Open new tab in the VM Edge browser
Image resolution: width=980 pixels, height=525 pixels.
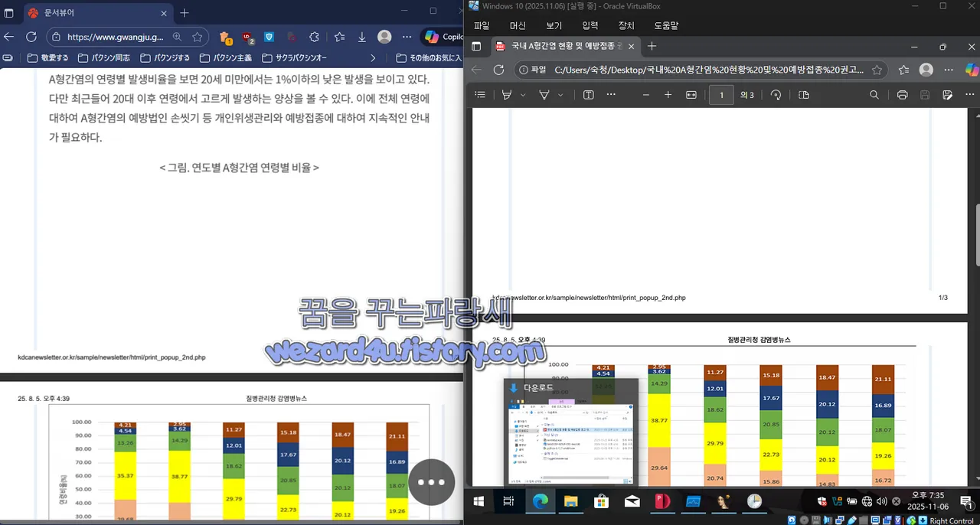[x=652, y=46]
